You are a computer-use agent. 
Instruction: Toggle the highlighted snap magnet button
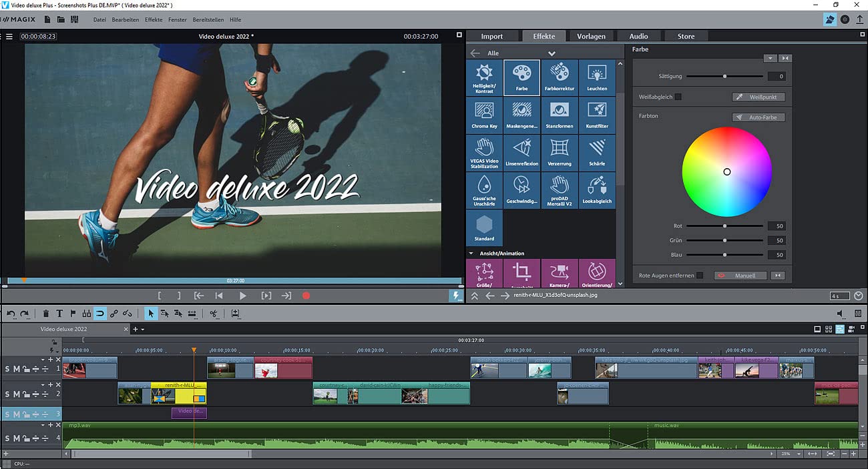coord(100,313)
